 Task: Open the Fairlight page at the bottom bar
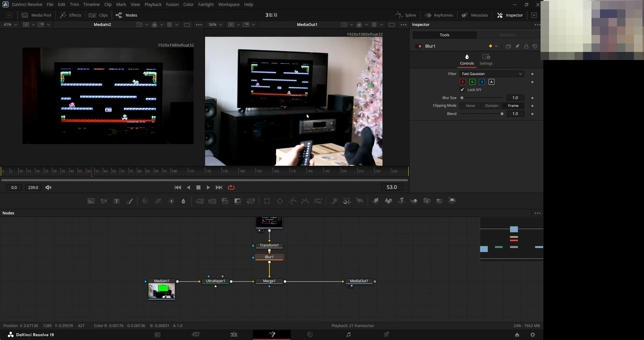(x=348, y=335)
